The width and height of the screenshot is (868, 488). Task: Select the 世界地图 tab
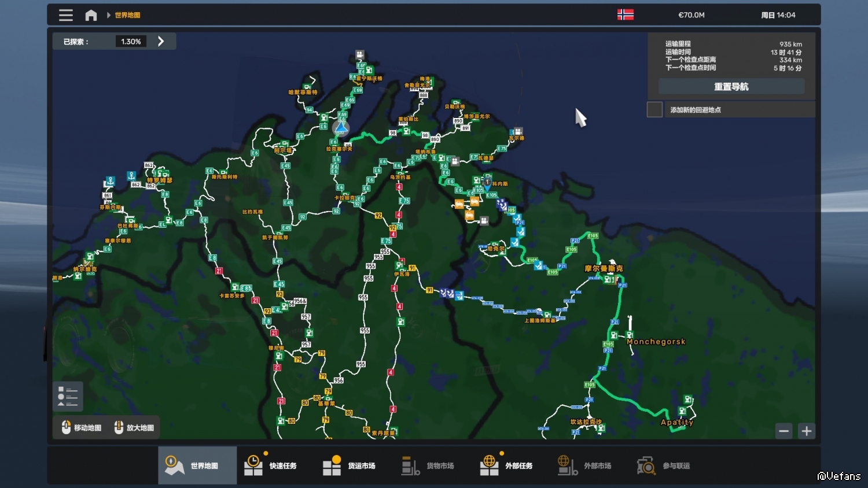(x=197, y=465)
